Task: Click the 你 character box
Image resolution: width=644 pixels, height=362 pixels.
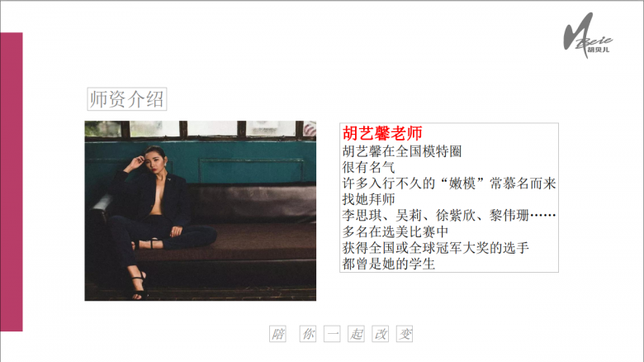Action: (x=308, y=334)
